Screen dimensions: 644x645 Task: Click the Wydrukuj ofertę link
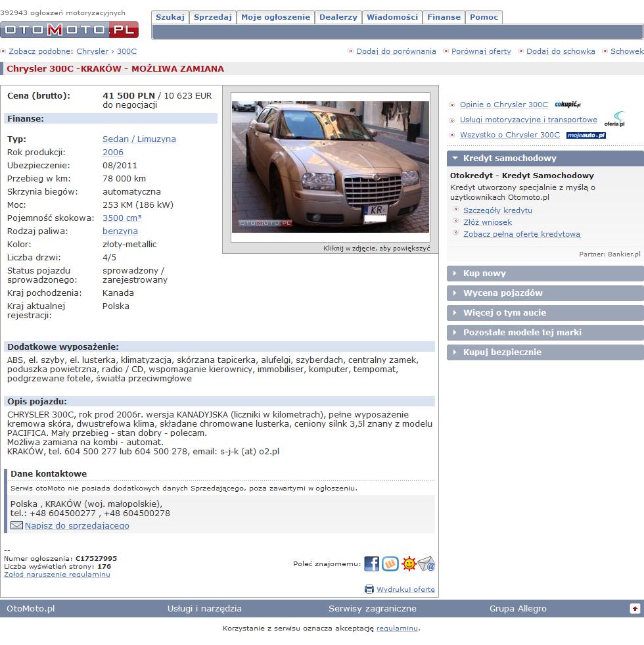[x=405, y=590]
